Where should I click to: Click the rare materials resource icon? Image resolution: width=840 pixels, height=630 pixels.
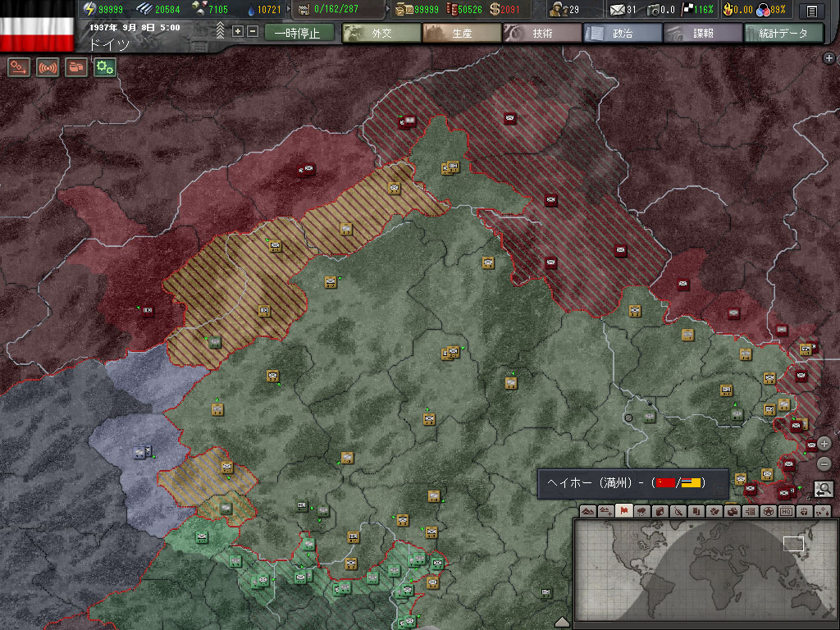(199, 9)
